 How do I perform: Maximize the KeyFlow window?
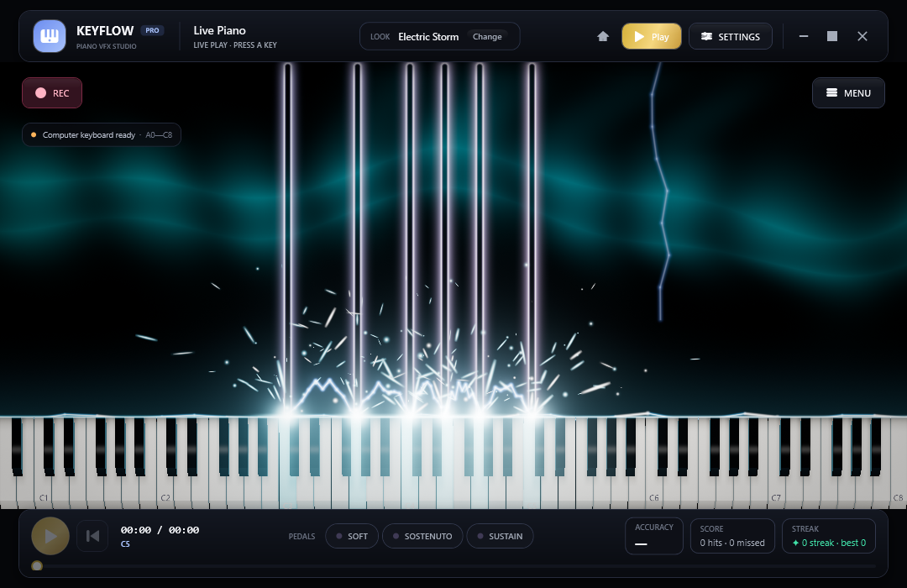pos(832,36)
